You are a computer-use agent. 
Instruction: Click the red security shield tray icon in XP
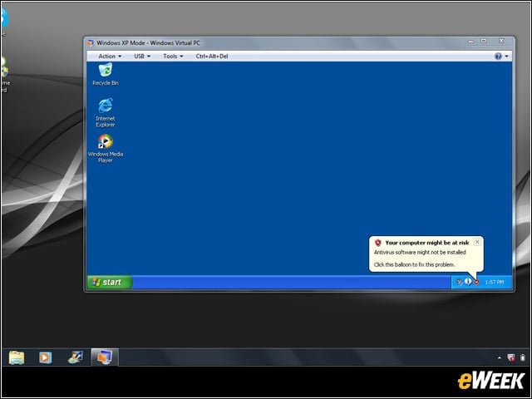(476, 283)
